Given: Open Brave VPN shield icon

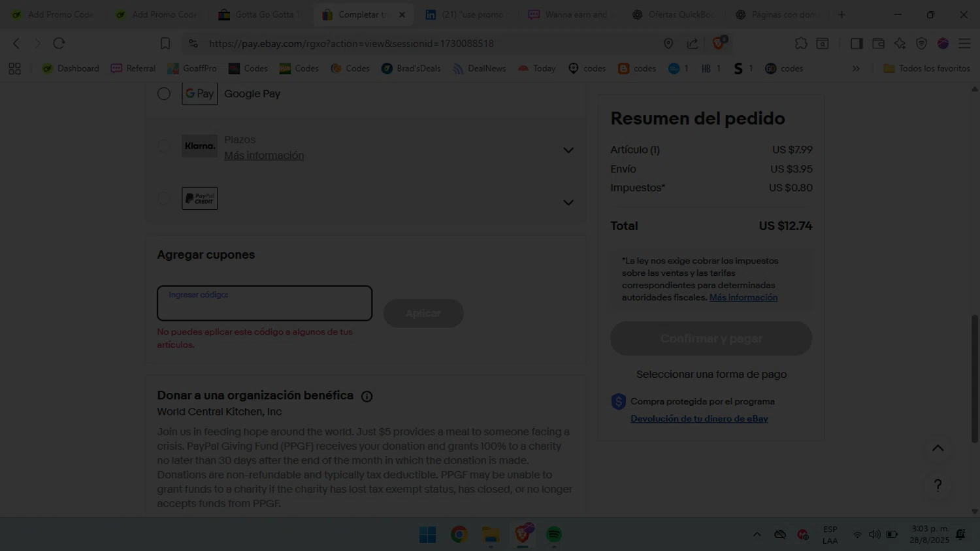Looking at the screenshot, I should click(x=921, y=43).
